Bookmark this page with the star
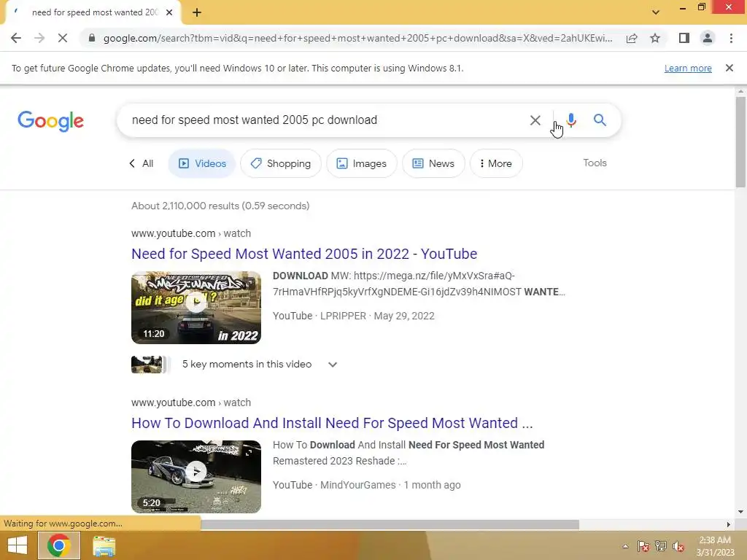 [655, 38]
